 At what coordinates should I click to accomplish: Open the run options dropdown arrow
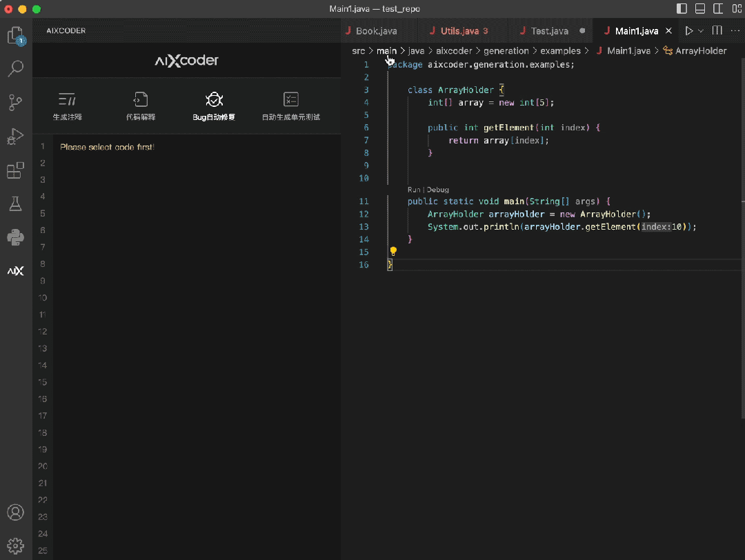coord(701,31)
